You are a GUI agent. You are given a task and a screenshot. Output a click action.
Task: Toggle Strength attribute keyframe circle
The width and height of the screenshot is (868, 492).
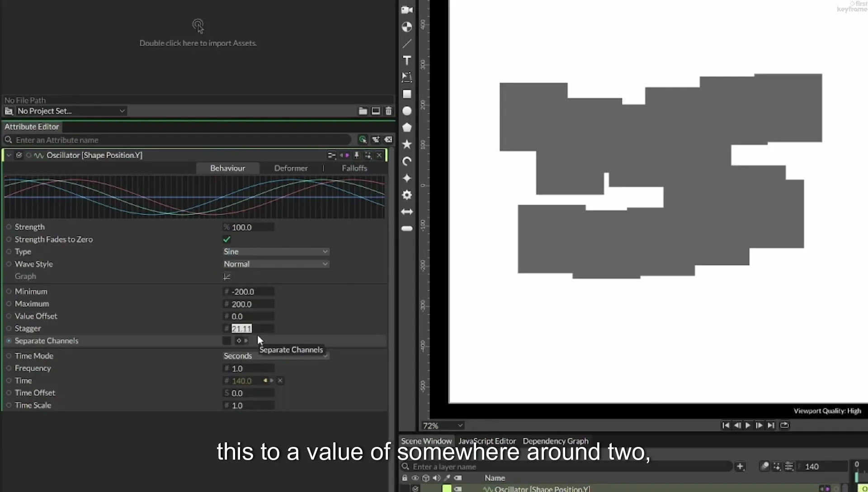click(9, 227)
